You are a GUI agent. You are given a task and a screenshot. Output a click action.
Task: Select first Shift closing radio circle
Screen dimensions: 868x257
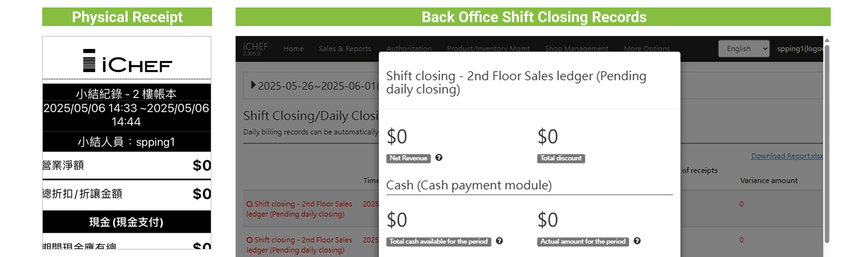pyautogui.click(x=249, y=204)
